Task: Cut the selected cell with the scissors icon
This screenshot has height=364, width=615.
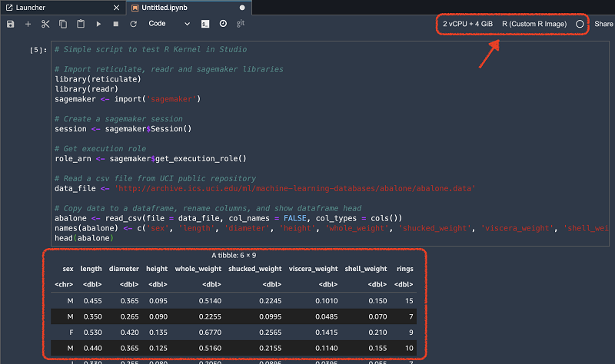Action: coord(45,24)
